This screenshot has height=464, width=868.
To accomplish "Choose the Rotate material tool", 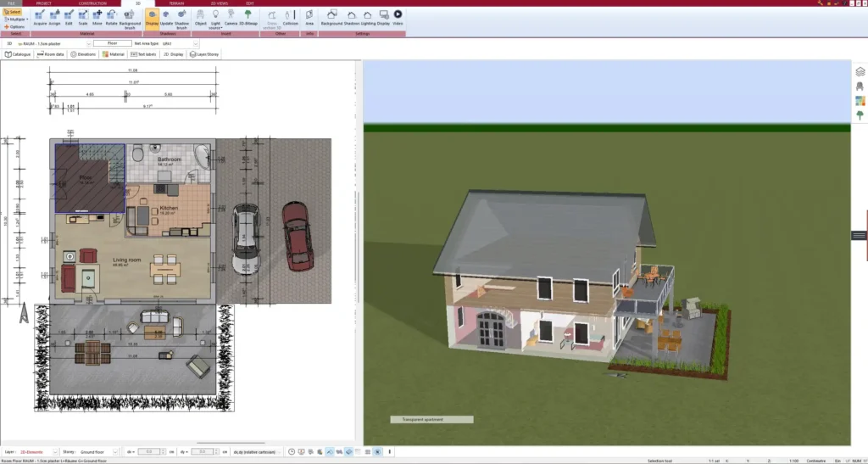I will 111,18.
